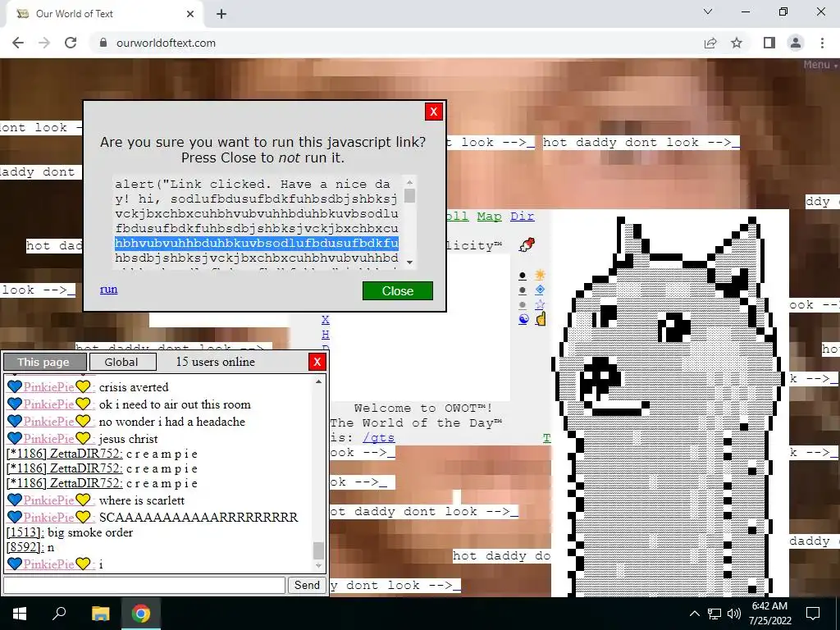Click PinkiePie username on 'where is scarlett'
This screenshot has width=840, height=630.
pyautogui.click(x=49, y=500)
